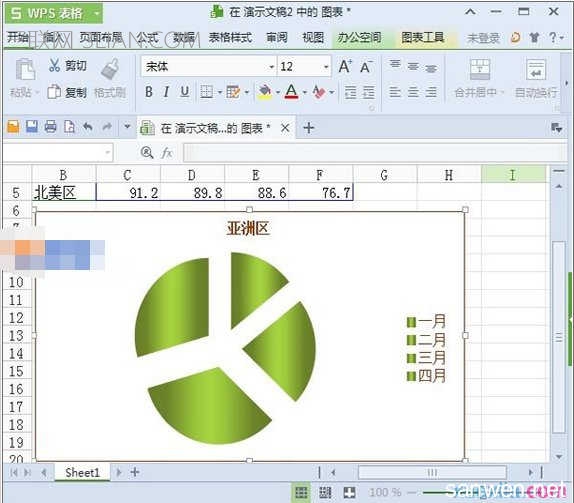Click the Cut scissors icon

pos(54,65)
